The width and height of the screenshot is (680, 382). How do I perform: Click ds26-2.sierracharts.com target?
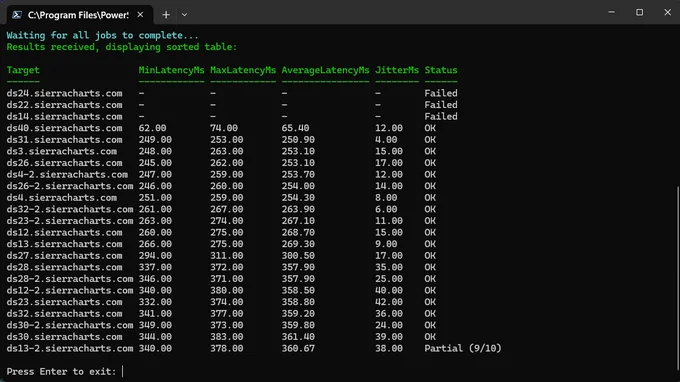tap(70, 186)
